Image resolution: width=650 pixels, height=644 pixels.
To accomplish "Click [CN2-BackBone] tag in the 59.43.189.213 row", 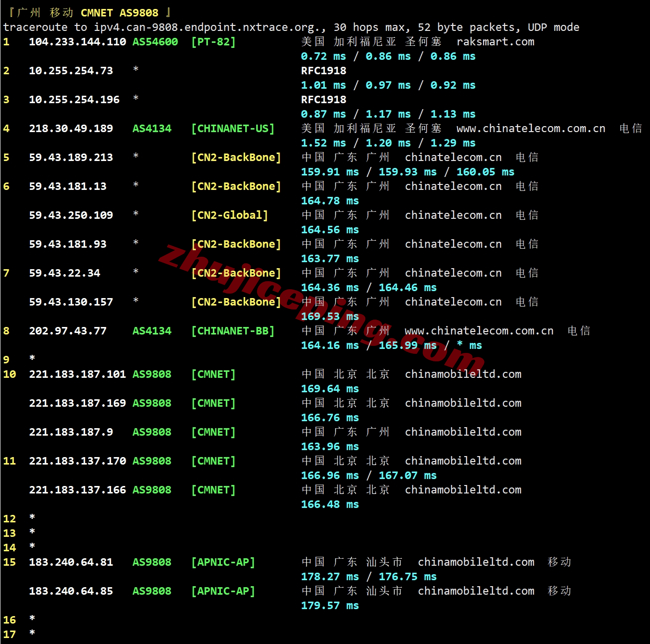I will point(236,158).
